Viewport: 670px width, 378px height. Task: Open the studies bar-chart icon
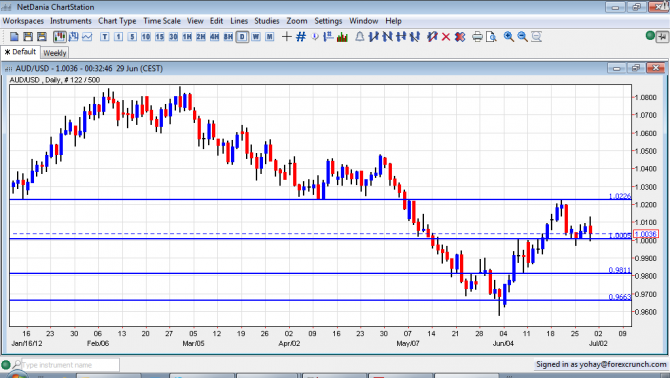coord(342,37)
